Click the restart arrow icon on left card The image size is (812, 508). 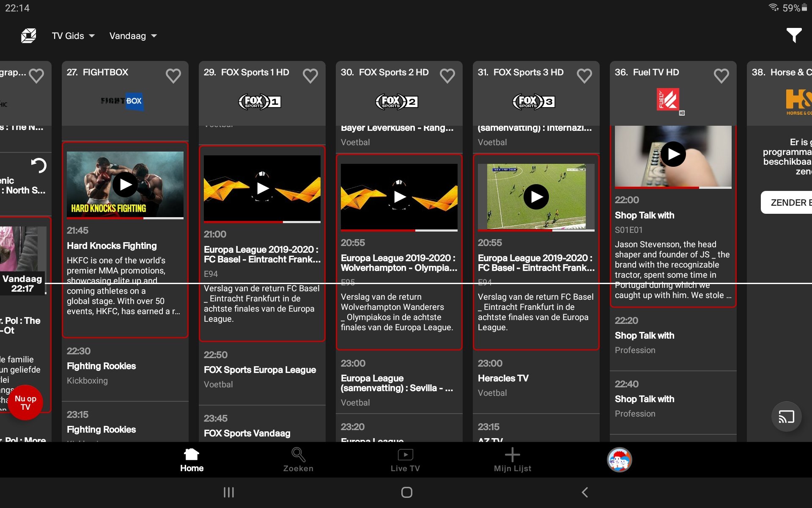click(39, 166)
